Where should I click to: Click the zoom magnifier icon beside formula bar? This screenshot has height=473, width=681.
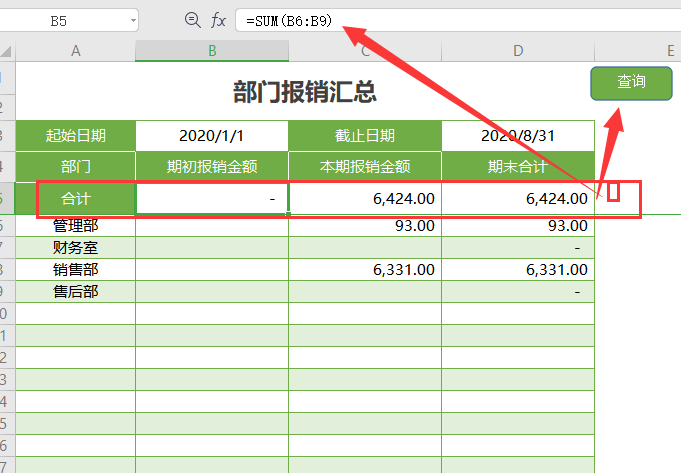[192, 20]
